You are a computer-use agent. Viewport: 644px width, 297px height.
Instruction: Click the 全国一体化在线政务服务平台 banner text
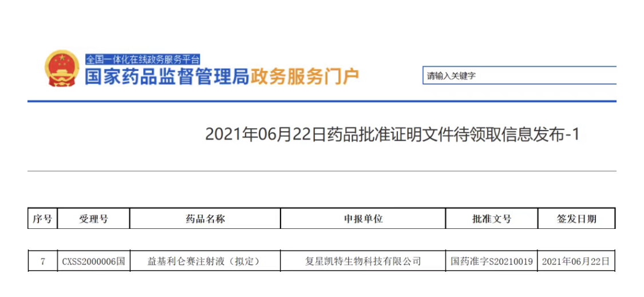point(143,59)
